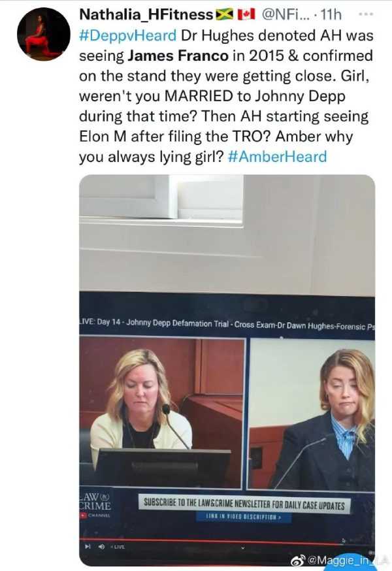Click the 11h tweet timestamp
The height and width of the screenshot is (571, 392).
tap(331, 14)
